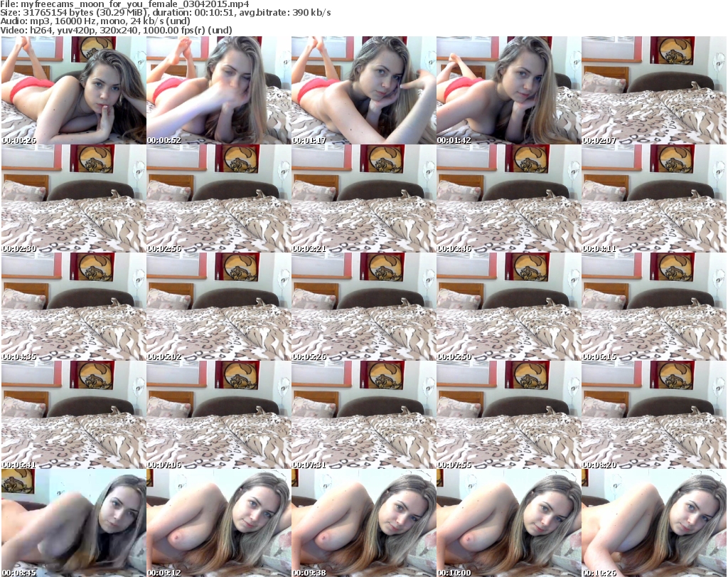This screenshot has width=728, height=577.
Task: Pick the frame stamped 00:04:11
Action: point(654,198)
